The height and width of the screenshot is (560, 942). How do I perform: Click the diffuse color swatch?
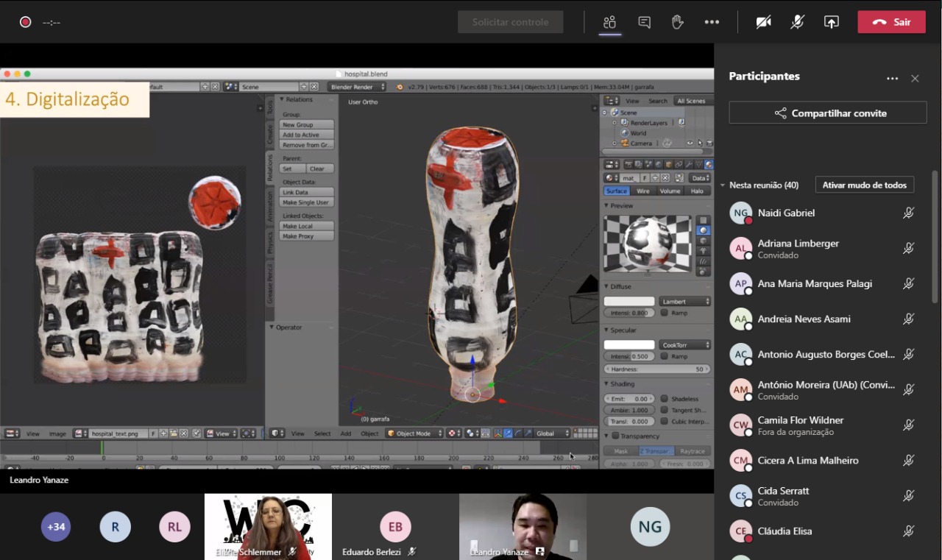coord(629,301)
